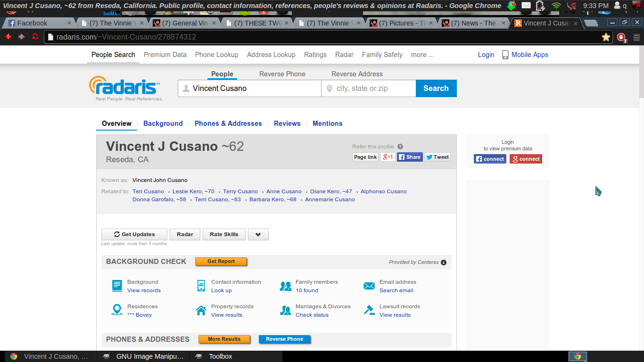Connect with the Google connect button
This screenshot has width=644, height=362.
click(526, 159)
